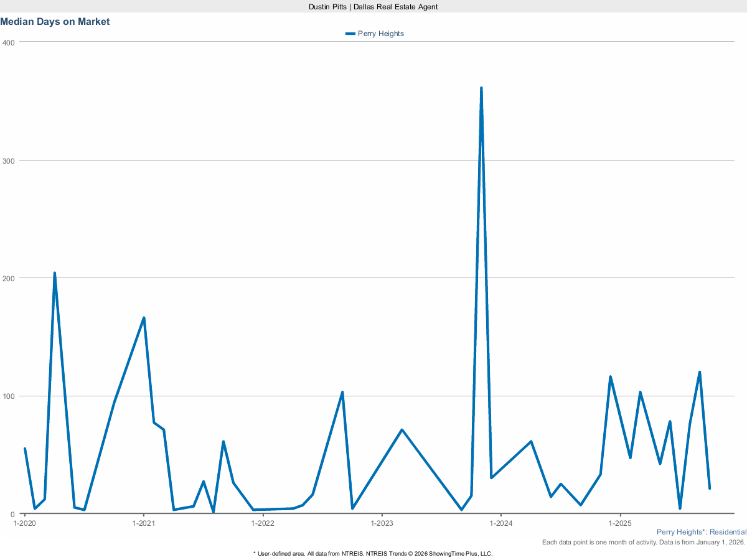Click the data note about January 1, 2026
747x560 pixels.
642,542
